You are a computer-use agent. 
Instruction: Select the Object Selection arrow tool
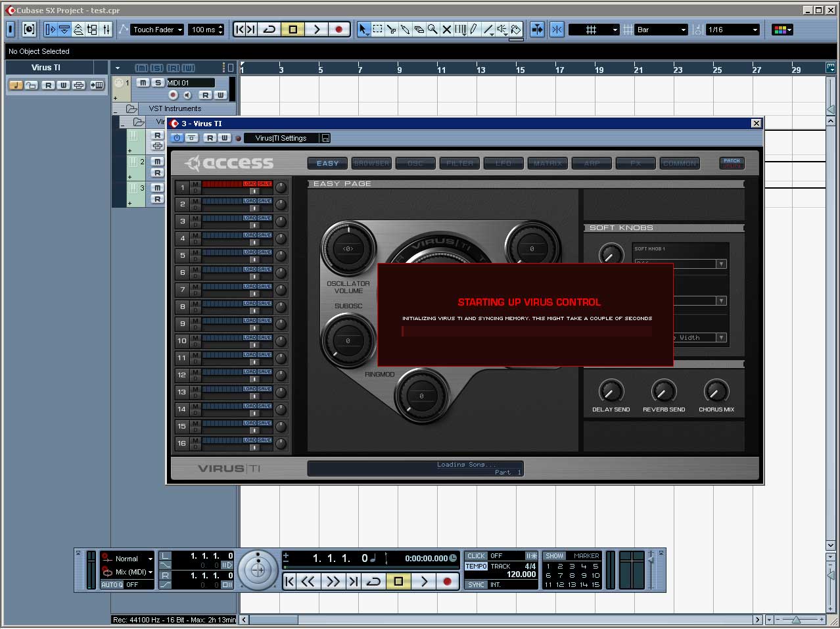point(363,30)
